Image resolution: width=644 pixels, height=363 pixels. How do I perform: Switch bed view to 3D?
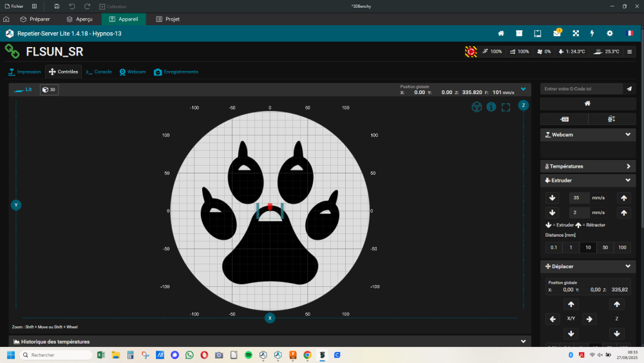[50, 90]
